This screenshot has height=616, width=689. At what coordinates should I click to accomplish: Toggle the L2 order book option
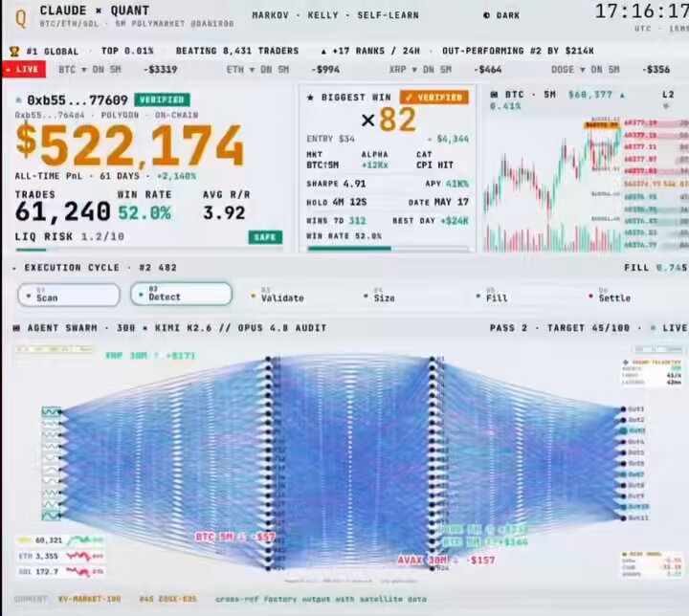point(668,95)
